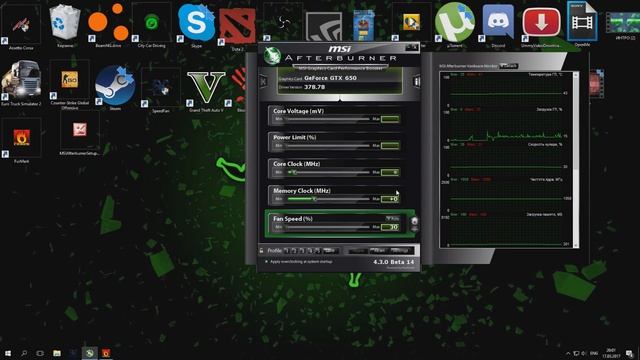640x360 pixels.
Task: Select profile slot 2
Action: (x=294, y=250)
